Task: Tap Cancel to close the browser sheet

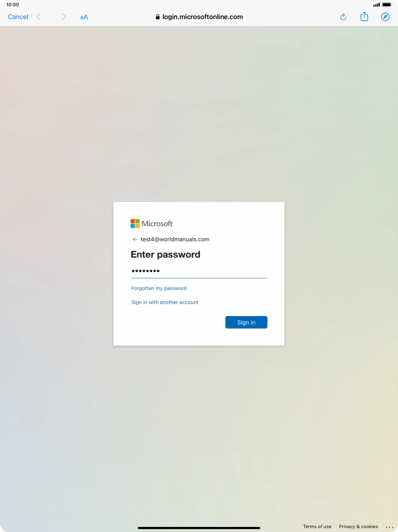Action: [18, 17]
